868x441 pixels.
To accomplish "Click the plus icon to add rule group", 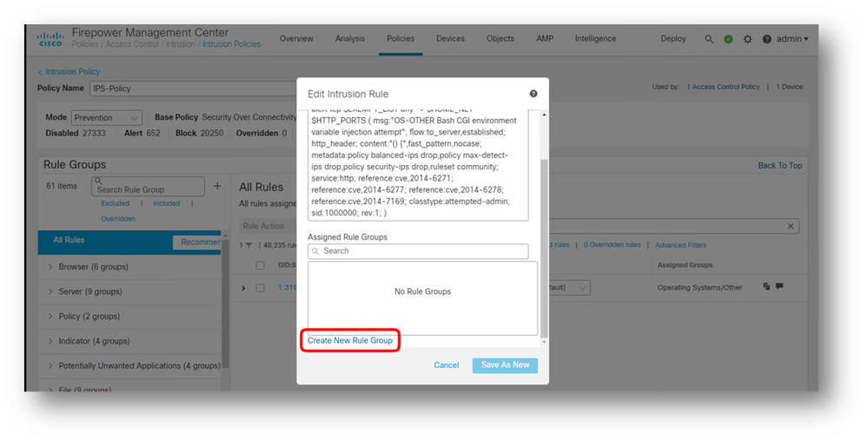I will click(x=217, y=187).
